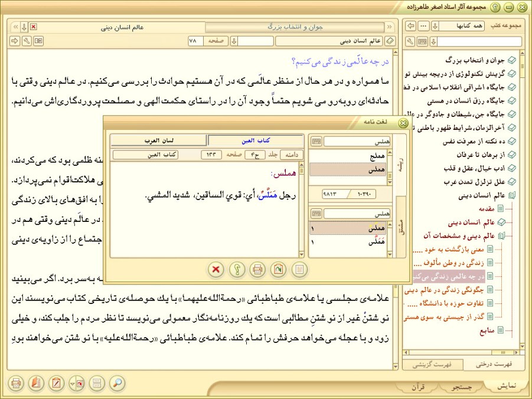The image size is (532, 399).
Task: Click the book tree's horizontal scrollbar
Action: 461,352
